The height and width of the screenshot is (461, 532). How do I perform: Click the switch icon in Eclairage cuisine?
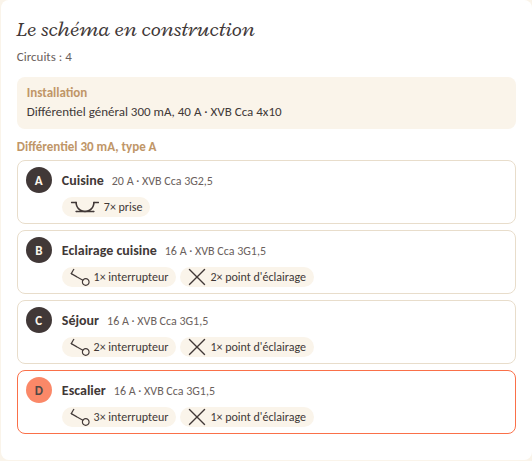coord(80,277)
